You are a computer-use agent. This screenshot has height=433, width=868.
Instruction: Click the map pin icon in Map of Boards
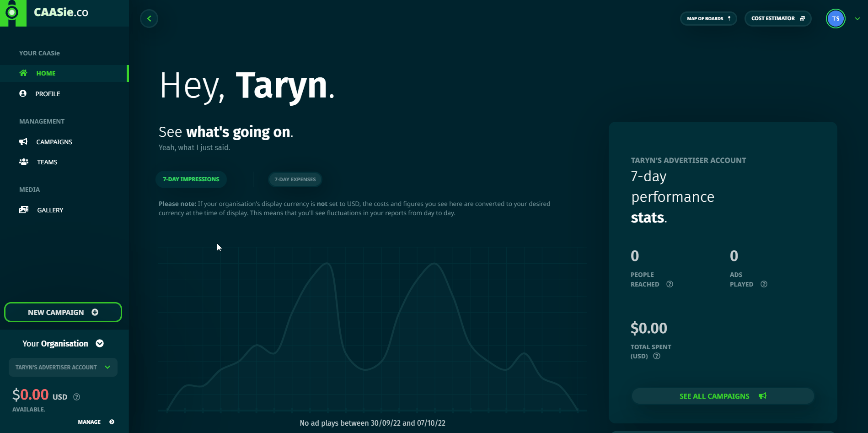[729, 18]
